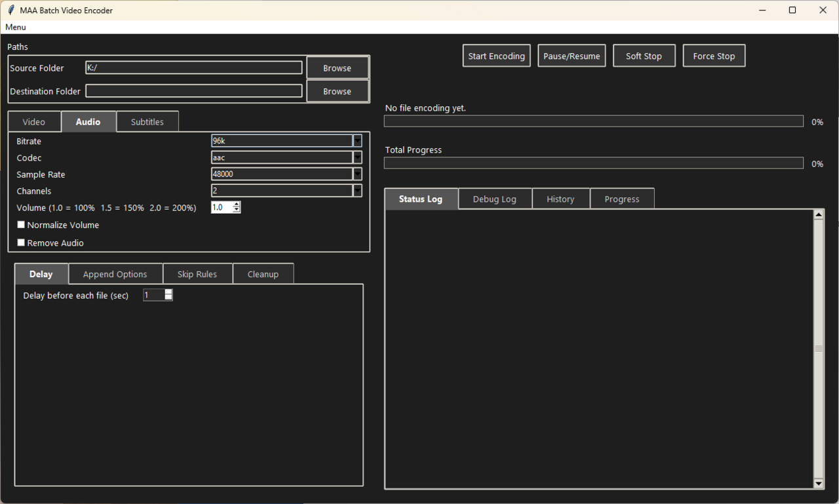This screenshot has height=504, width=839.
Task: Enable the Normalize Volume checkbox
Action: click(x=21, y=225)
